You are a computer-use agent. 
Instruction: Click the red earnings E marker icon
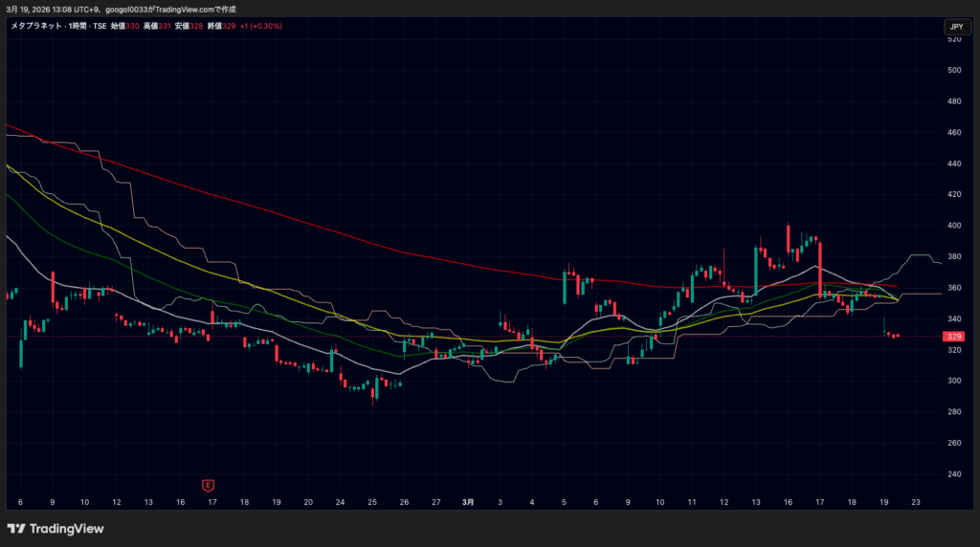coord(208,485)
